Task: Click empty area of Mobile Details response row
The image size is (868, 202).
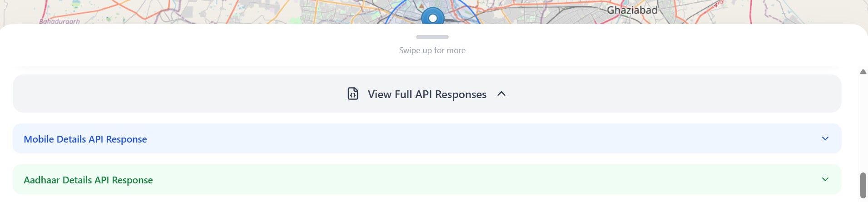Action: (454, 138)
